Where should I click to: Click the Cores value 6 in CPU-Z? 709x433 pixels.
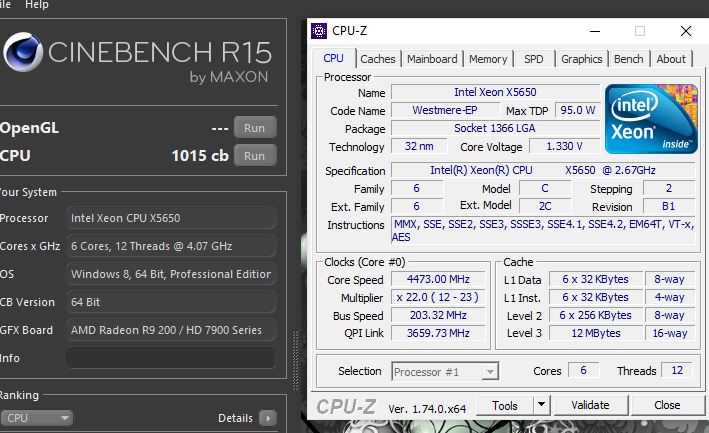pyautogui.click(x=583, y=371)
